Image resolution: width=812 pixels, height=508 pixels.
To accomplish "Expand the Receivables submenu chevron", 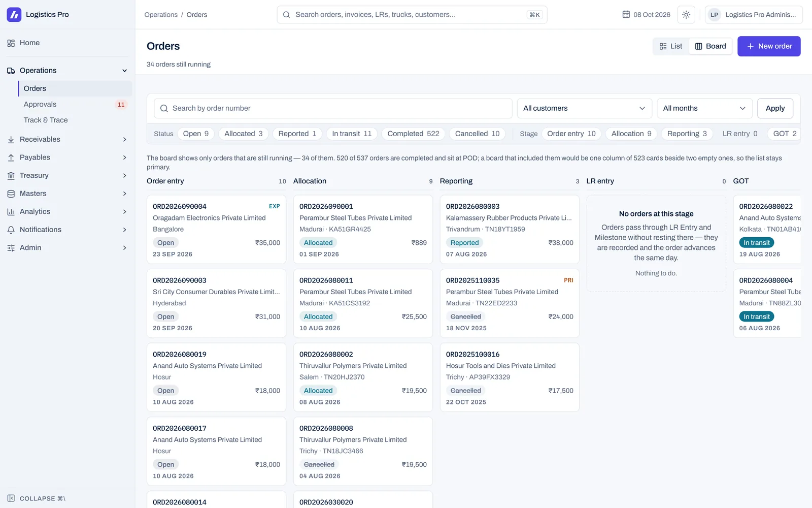I will point(125,139).
